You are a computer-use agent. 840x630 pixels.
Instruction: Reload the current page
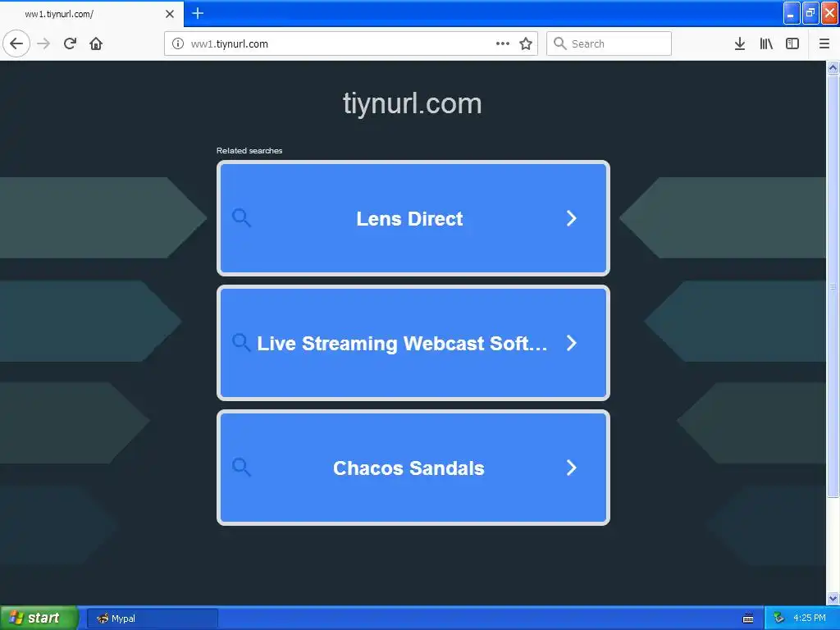click(x=70, y=43)
